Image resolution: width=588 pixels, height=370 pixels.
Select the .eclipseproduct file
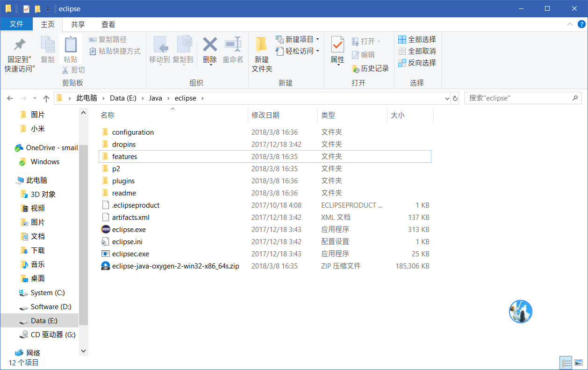[x=265, y=205]
